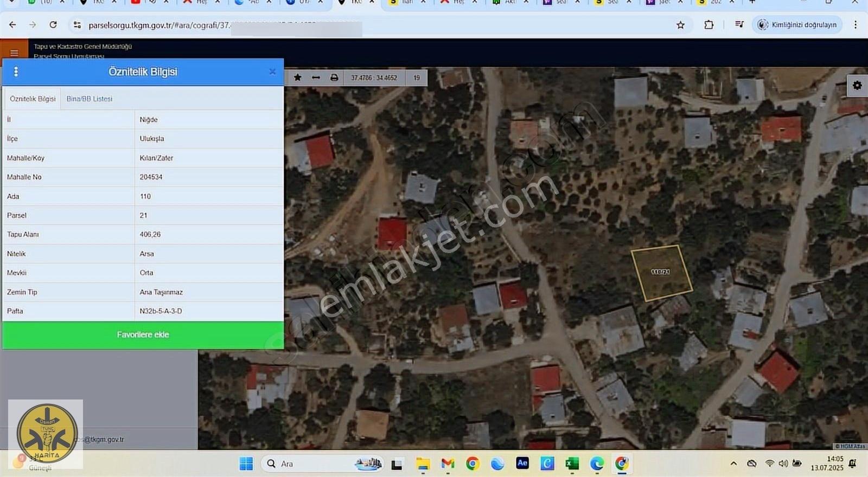The image size is (868, 477).
Task: Open the Öznitelik Bilgisi panel options menu
Action: pos(16,72)
